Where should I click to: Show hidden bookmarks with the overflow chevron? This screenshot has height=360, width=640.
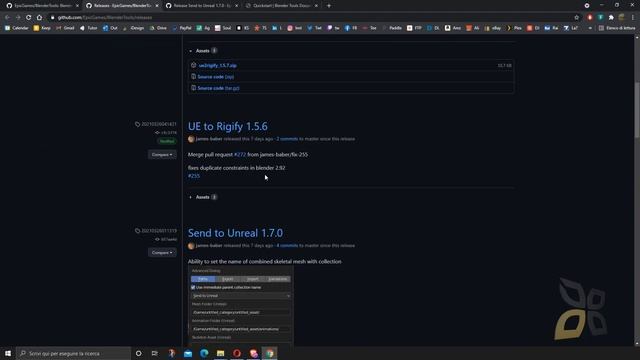coord(590,28)
